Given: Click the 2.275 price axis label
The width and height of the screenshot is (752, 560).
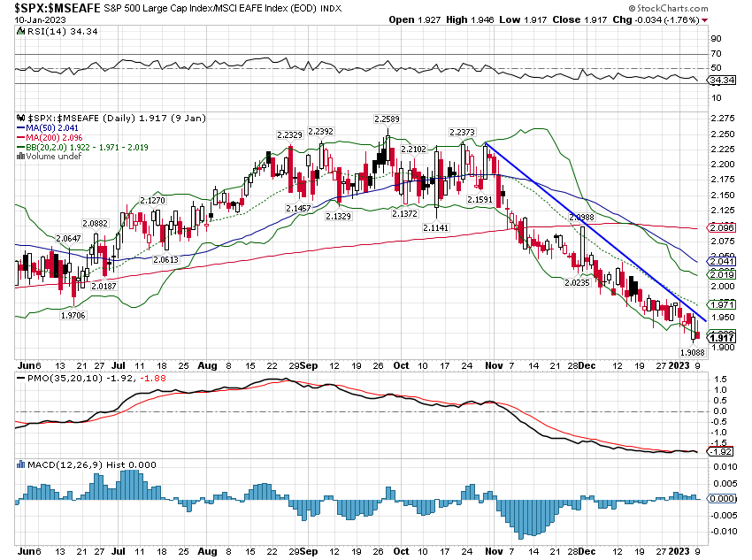Looking at the screenshot, I should click(x=722, y=119).
